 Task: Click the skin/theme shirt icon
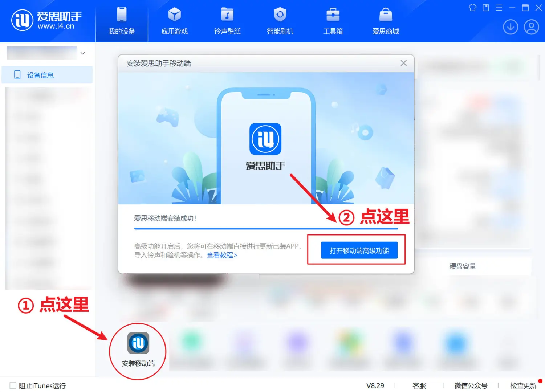472,8
